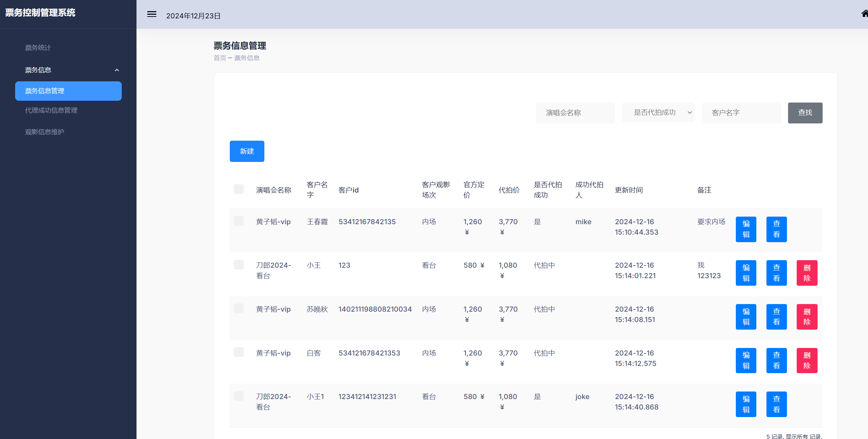Check the row for 苏晚秋
Image resolution: width=868 pixels, height=439 pixels.
(x=239, y=308)
